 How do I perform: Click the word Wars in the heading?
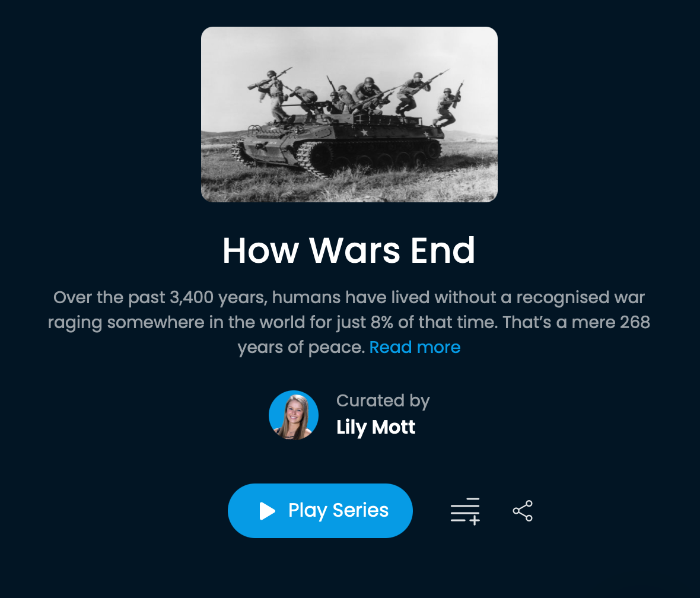355,250
